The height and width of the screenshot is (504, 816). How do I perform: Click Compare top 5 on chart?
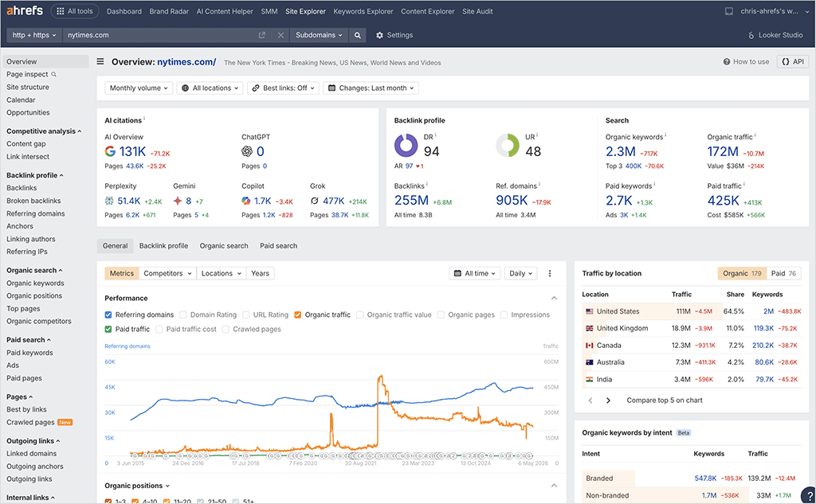[665, 400]
